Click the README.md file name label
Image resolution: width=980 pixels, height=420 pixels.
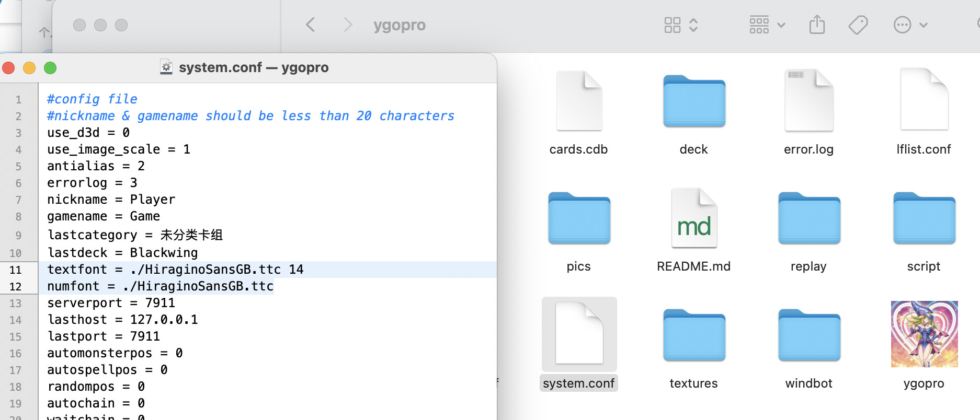[694, 266]
